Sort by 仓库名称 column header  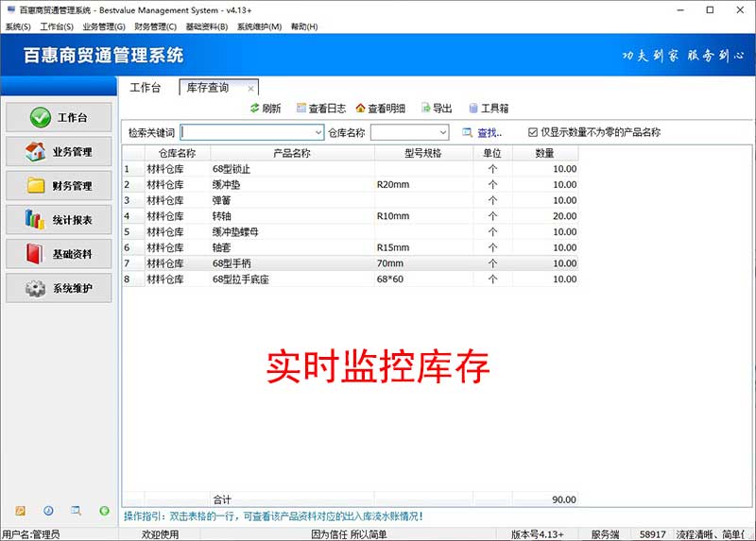[x=177, y=153]
